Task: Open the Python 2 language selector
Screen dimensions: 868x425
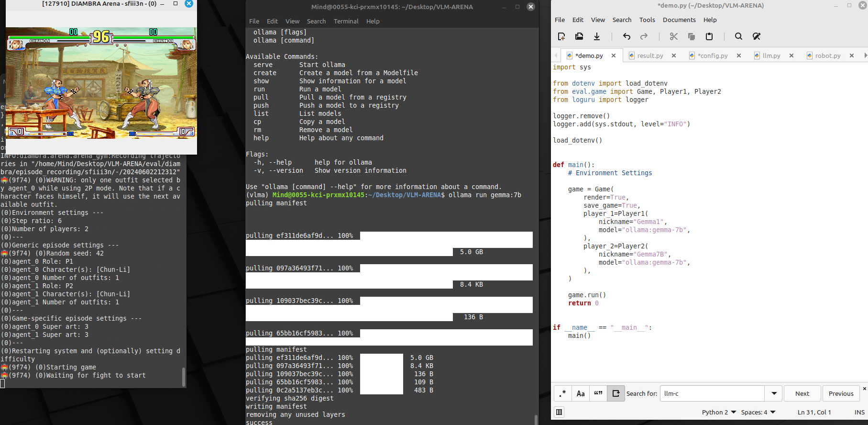Action: click(x=719, y=412)
